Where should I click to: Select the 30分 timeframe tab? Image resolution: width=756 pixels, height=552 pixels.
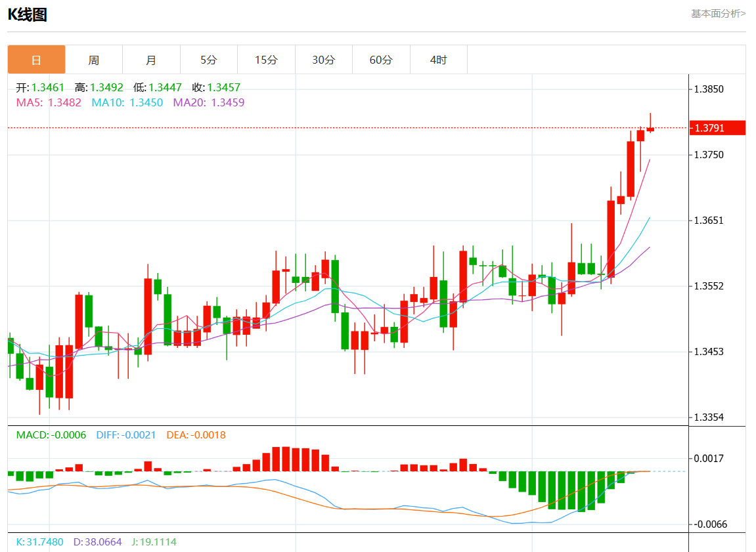click(x=323, y=60)
